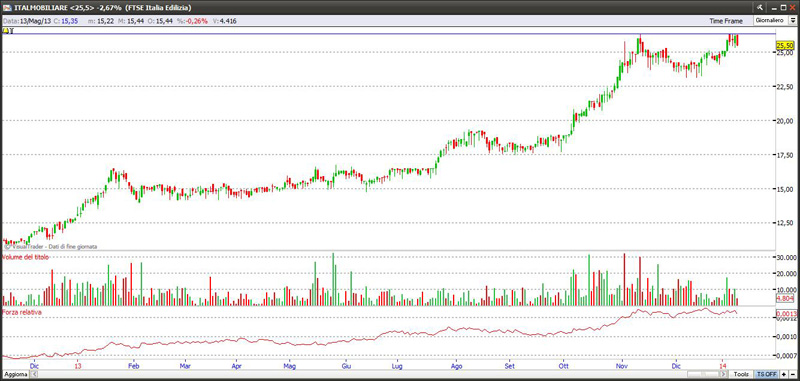Click the 'Volume del titolo' panel label
Viewport: 800px width, 381px height.
[26, 258]
